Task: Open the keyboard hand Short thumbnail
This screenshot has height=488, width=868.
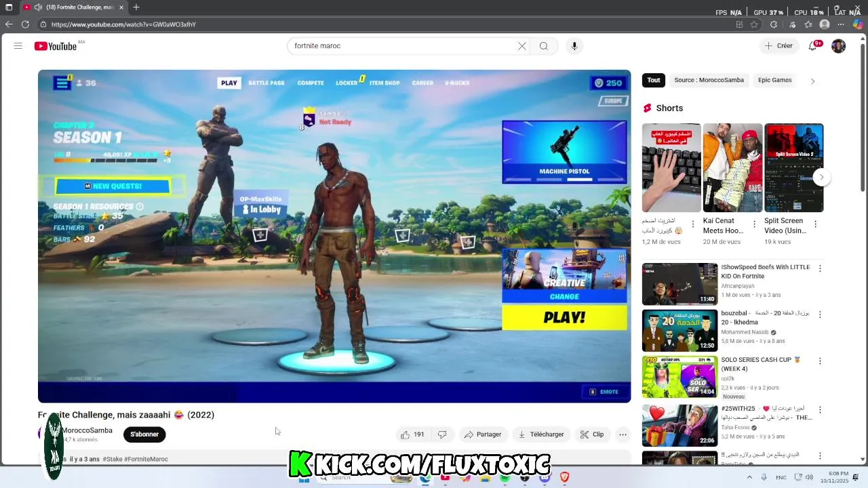Action: coord(671,167)
